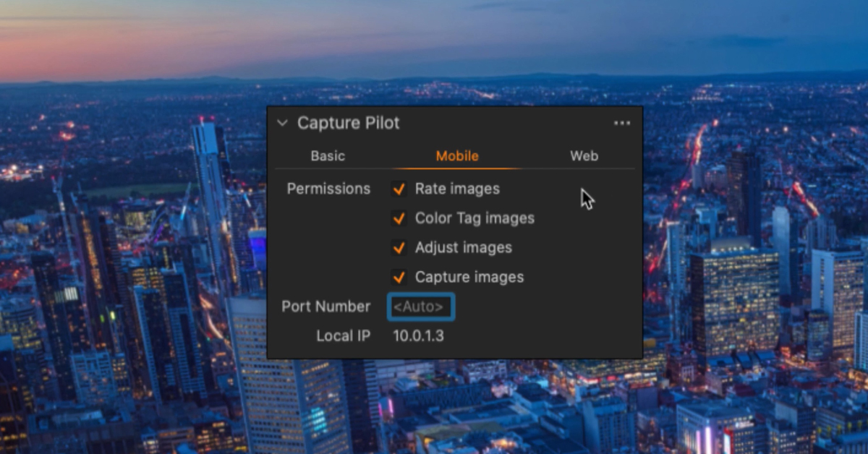The height and width of the screenshot is (454, 868).
Task: Disable the Color Tag images checkbox
Action: [399, 218]
